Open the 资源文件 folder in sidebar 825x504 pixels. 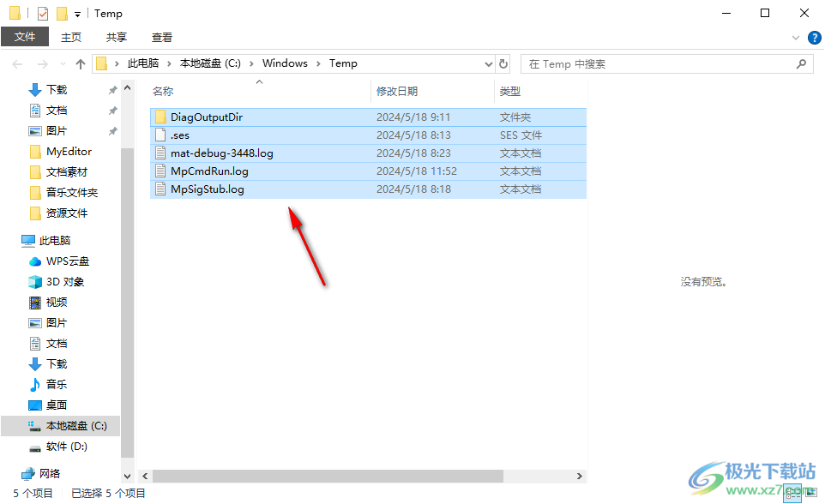pyautogui.click(x=67, y=213)
